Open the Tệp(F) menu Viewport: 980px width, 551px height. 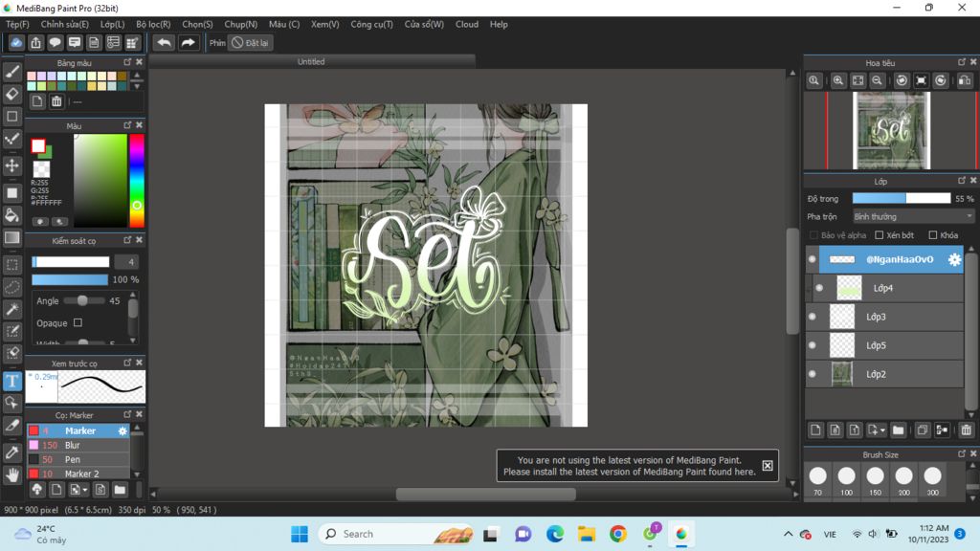tap(17, 24)
